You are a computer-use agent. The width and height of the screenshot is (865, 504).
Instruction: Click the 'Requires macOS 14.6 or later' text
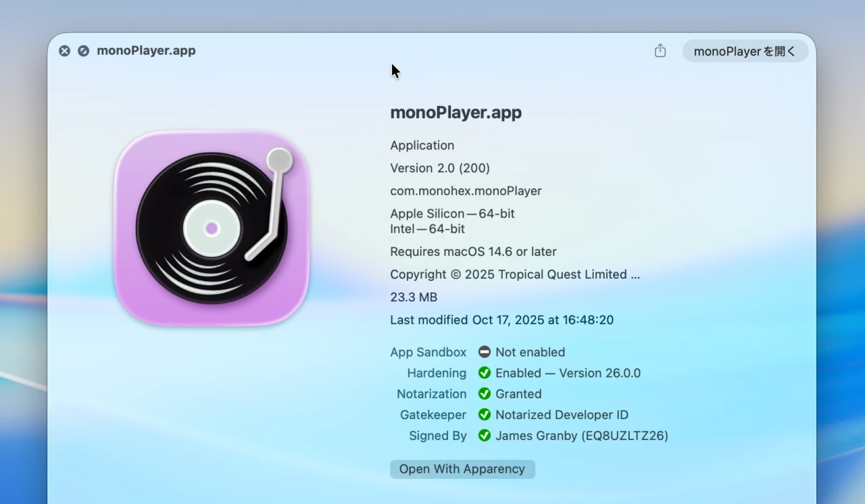tap(473, 251)
